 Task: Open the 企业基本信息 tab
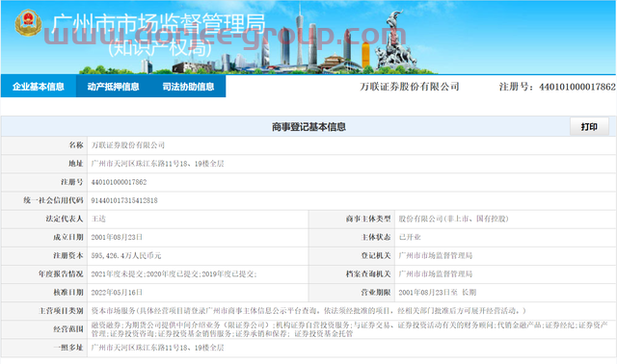pyautogui.click(x=39, y=87)
